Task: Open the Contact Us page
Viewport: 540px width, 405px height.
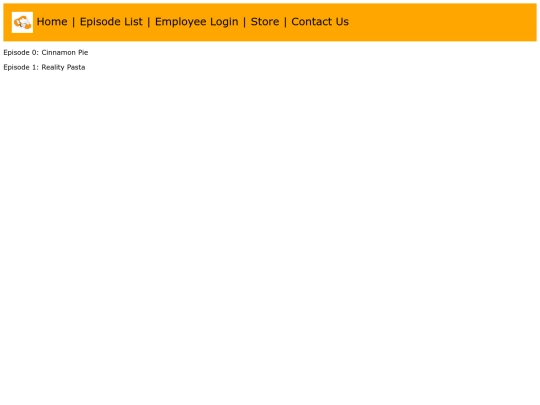Action: 320,22
